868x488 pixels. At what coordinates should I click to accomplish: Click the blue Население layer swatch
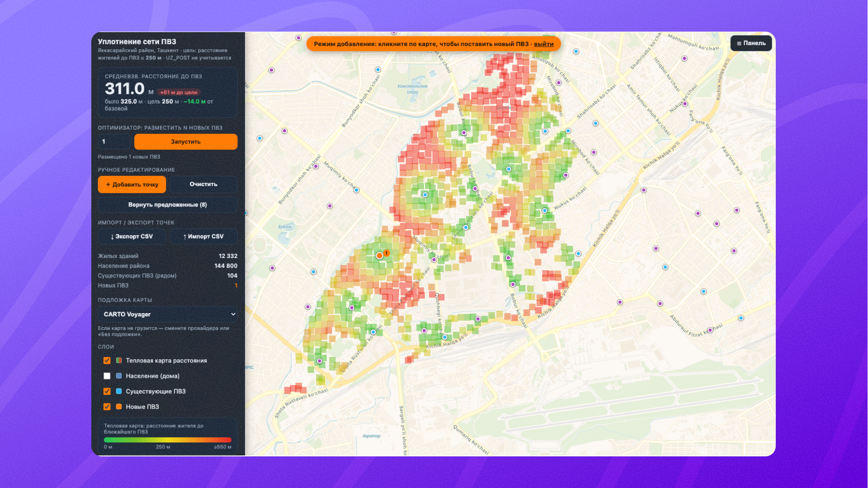[x=119, y=376]
